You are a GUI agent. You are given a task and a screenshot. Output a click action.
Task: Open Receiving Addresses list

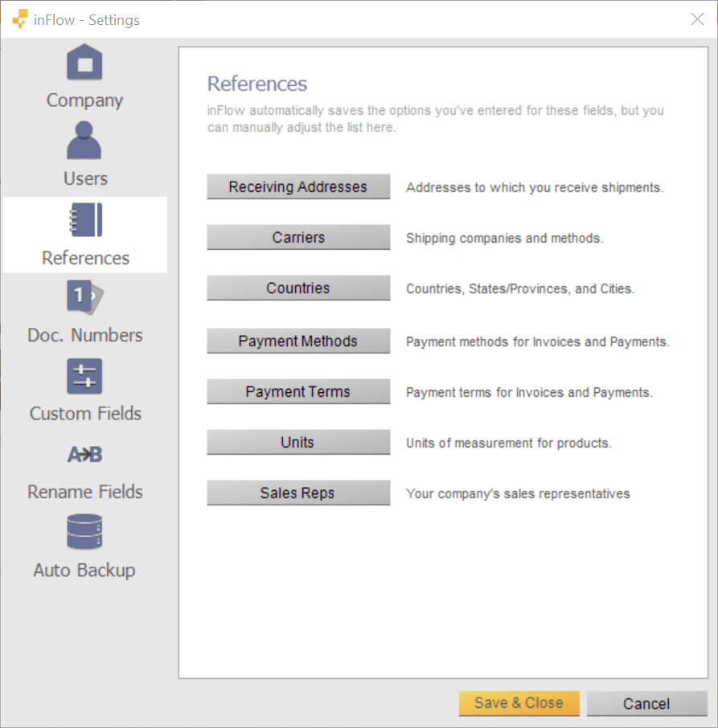[x=298, y=186]
